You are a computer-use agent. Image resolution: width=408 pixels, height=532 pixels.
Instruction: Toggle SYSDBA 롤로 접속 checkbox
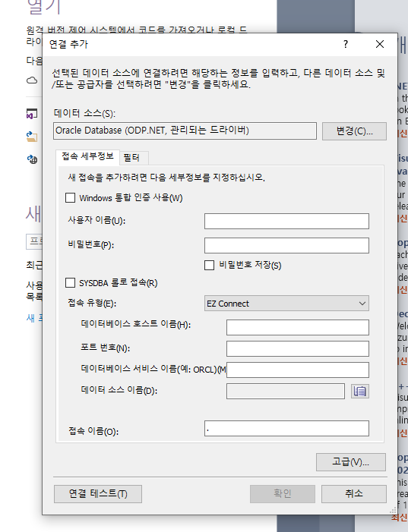pos(70,282)
